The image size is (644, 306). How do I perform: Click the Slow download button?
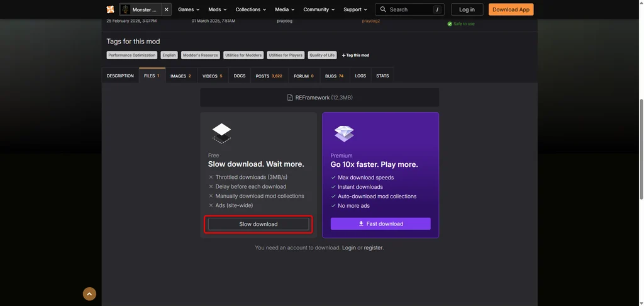258,224
